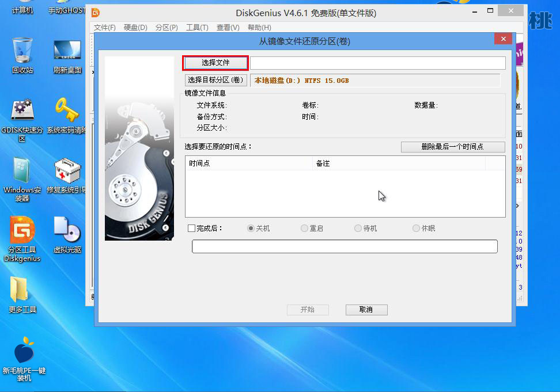The image size is (560, 392).
Task: Click 取消 button
Action: [x=366, y=310]
